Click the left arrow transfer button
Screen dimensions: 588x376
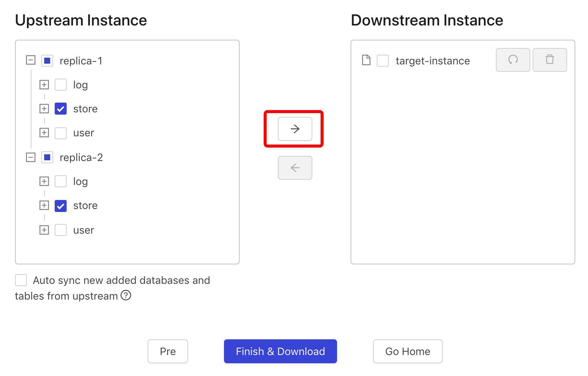pos(295,168)
